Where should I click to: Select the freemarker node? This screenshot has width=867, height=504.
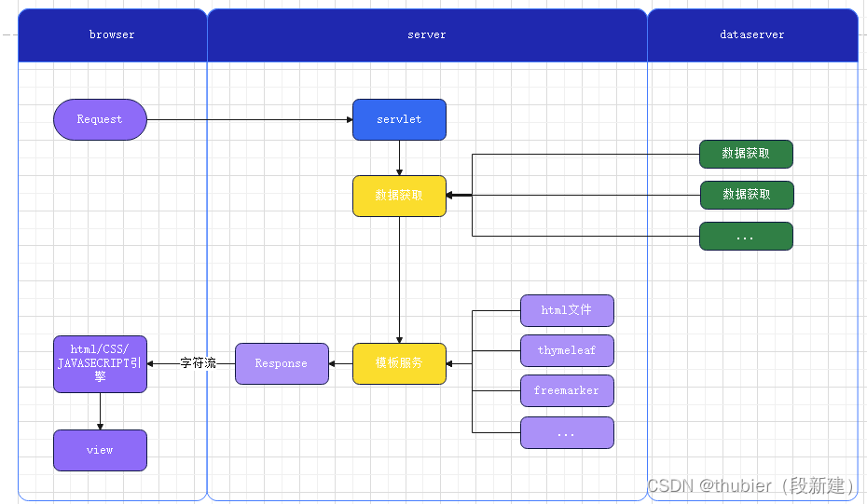[567, 391]
